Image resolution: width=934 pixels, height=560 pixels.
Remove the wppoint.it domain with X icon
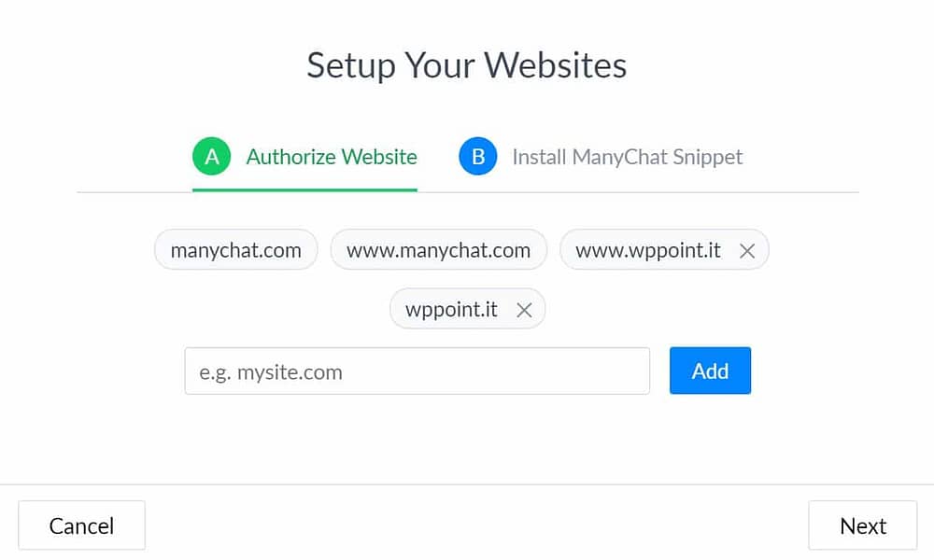(524, 310)
